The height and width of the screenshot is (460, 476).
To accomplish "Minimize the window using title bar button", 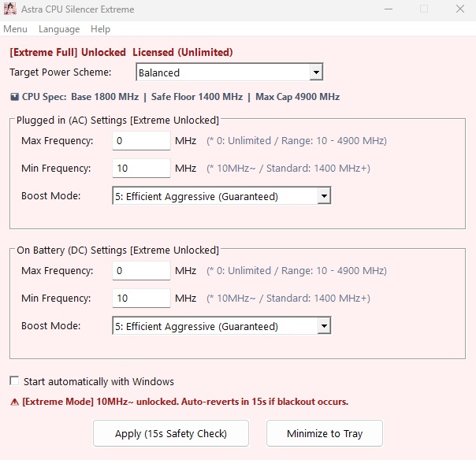I will (389, 9).
